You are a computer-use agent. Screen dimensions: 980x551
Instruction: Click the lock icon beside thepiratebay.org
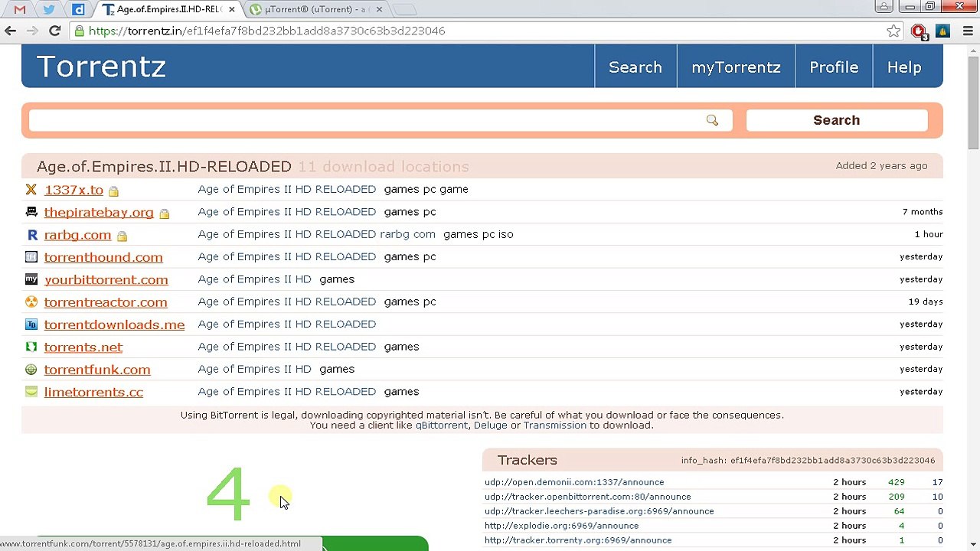[x=164, y=214]
